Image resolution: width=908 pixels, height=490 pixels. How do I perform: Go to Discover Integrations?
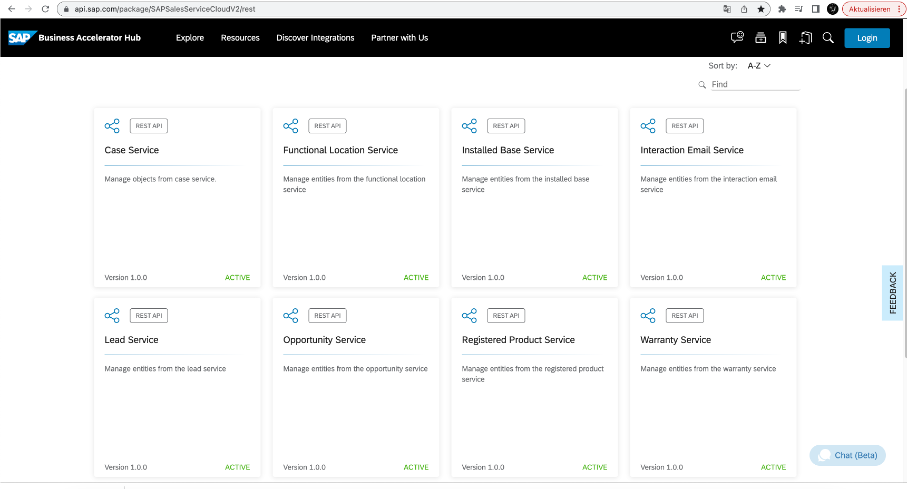[x=315, y=38]
